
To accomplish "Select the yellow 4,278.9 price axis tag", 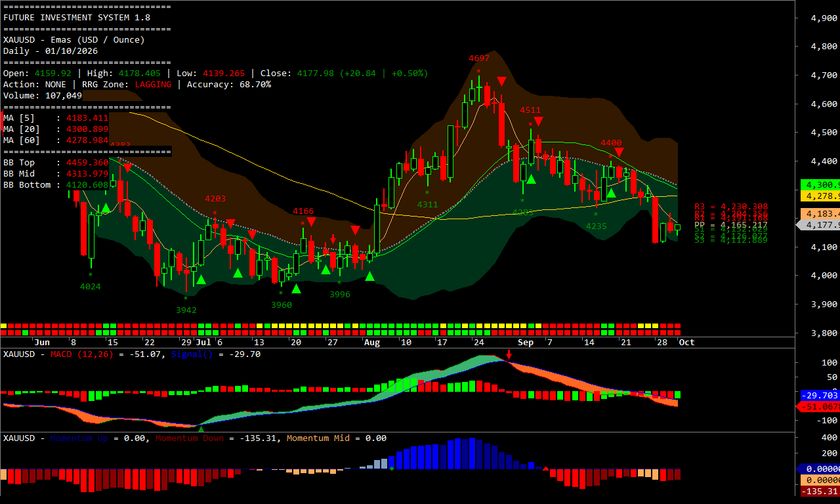I will [x=821, y=196].
